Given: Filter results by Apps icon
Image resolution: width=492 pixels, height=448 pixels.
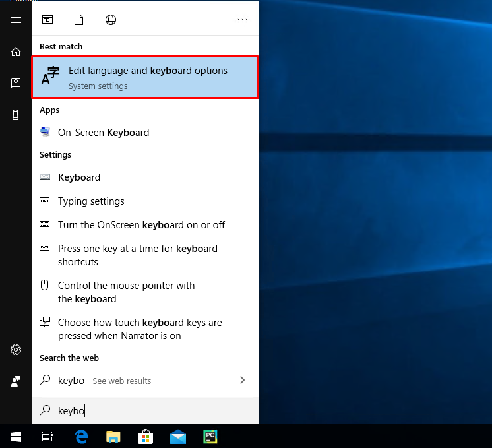Looking at the screenshot, I should point(47,20).
